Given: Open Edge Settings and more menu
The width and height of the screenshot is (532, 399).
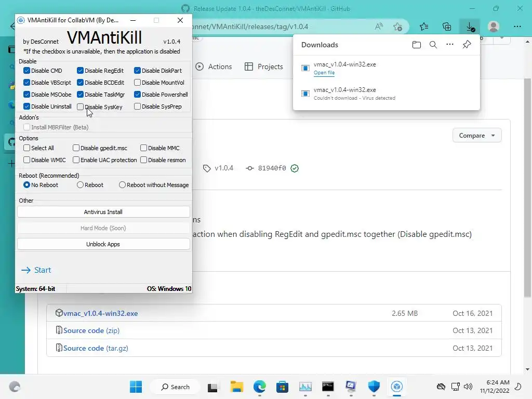Looking at the screenshot, I should coord(517,27).
